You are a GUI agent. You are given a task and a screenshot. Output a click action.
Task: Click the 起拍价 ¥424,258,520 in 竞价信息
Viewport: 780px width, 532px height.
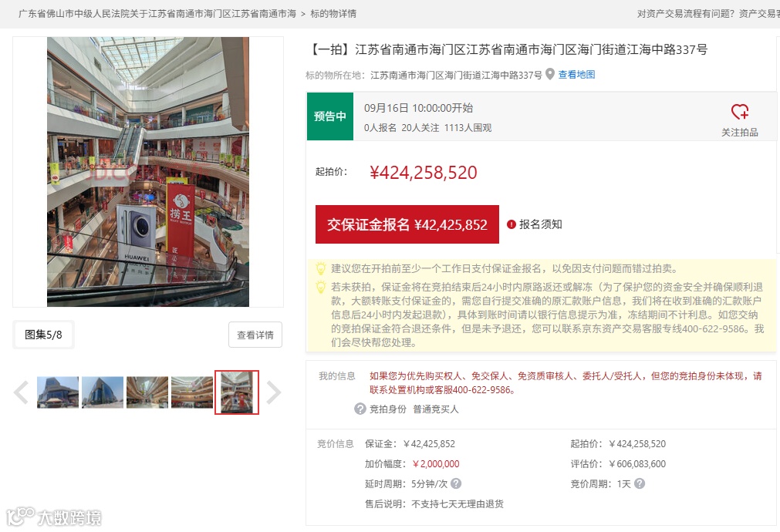pos(637,444)
